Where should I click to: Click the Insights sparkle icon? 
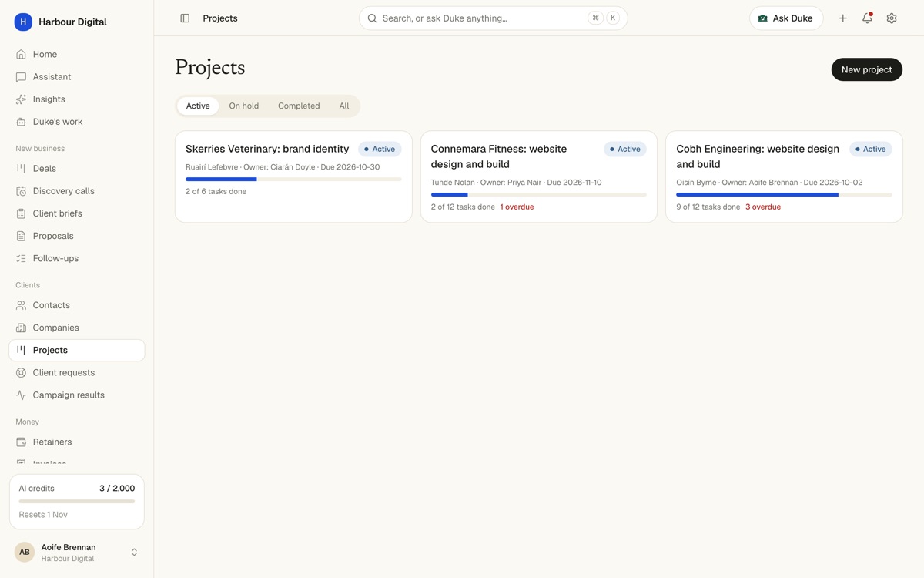pos(21,99)
